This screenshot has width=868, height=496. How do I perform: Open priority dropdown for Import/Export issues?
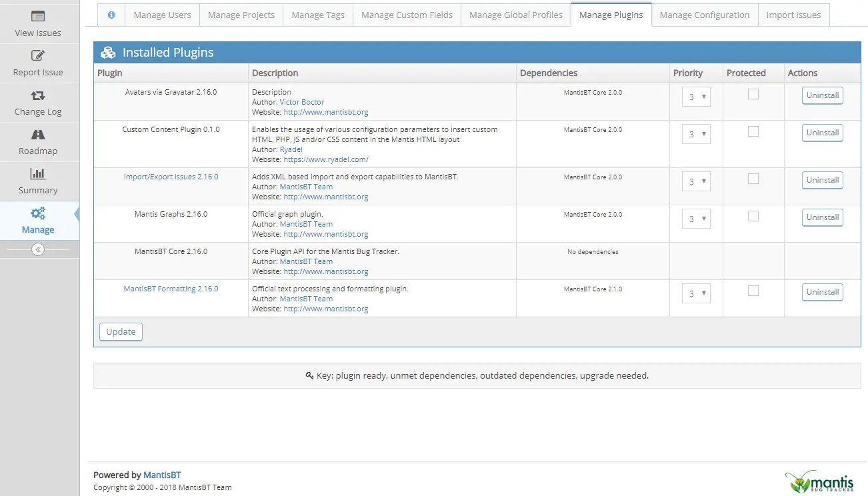point(695,181)
